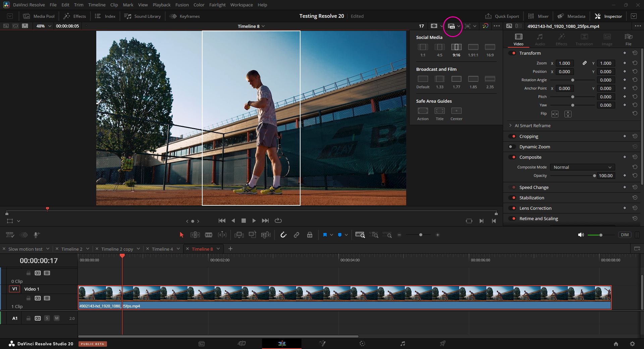The width and height of the screenshot is (644, 349).
Task: Adjust the Opacity slider handle
Action: (x=594, y=176)
